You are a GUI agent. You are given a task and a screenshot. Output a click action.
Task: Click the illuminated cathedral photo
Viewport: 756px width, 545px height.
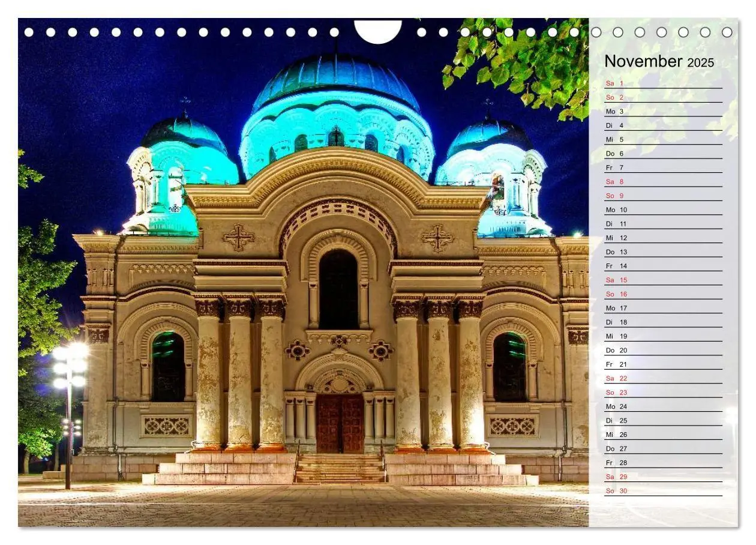[304, 272]
